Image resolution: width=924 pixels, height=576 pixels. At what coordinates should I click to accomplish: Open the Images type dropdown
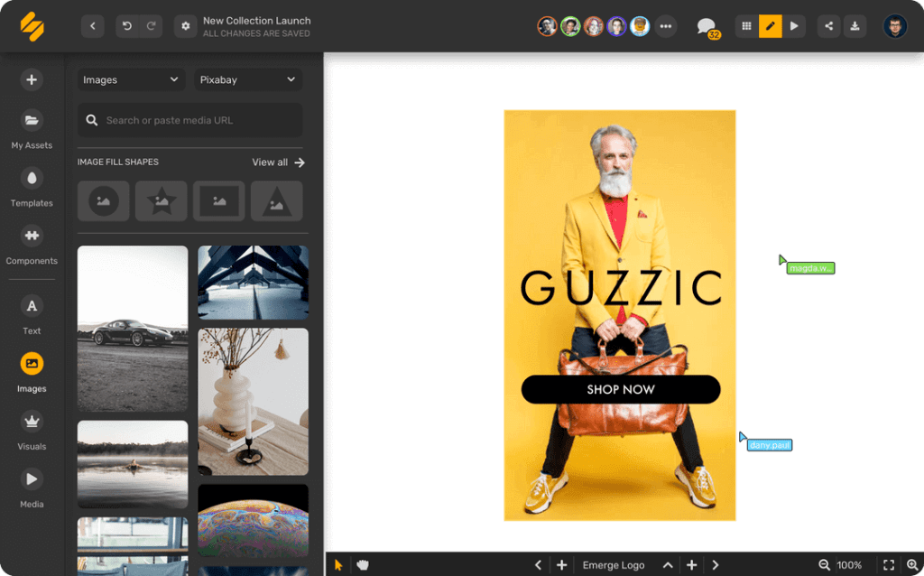click(131, 79)
